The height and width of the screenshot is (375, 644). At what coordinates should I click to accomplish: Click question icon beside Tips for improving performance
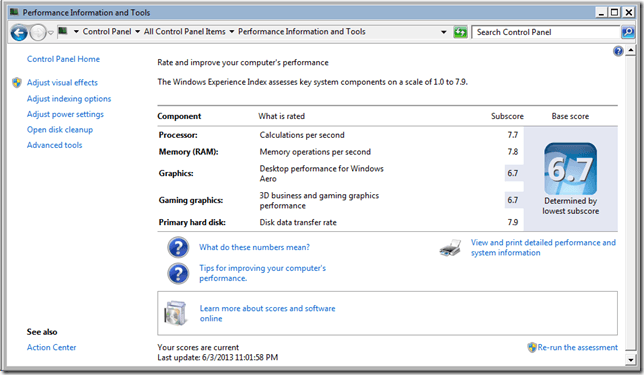178,274
